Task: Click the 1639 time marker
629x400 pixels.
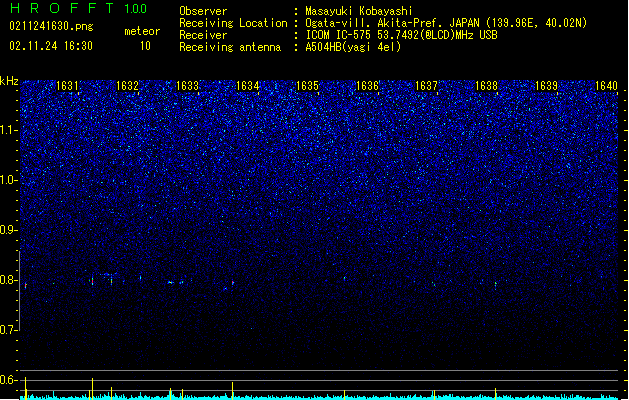Action: pos(546,86)
